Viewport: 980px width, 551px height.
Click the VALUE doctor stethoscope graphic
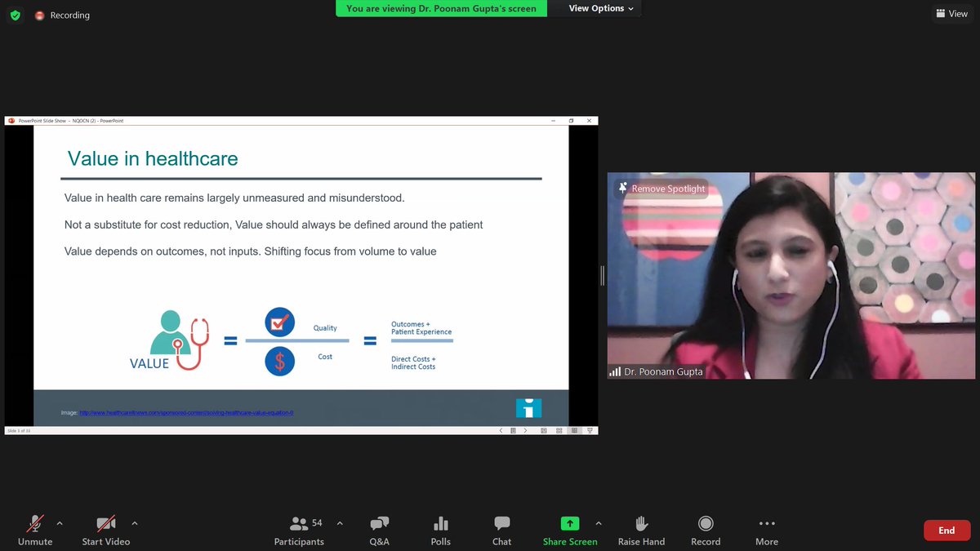[x=170, y=340]
